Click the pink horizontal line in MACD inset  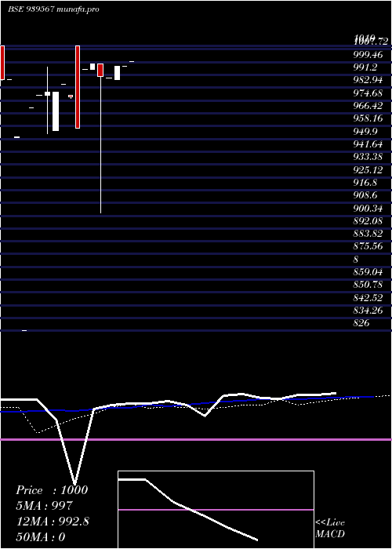[216, 510]
